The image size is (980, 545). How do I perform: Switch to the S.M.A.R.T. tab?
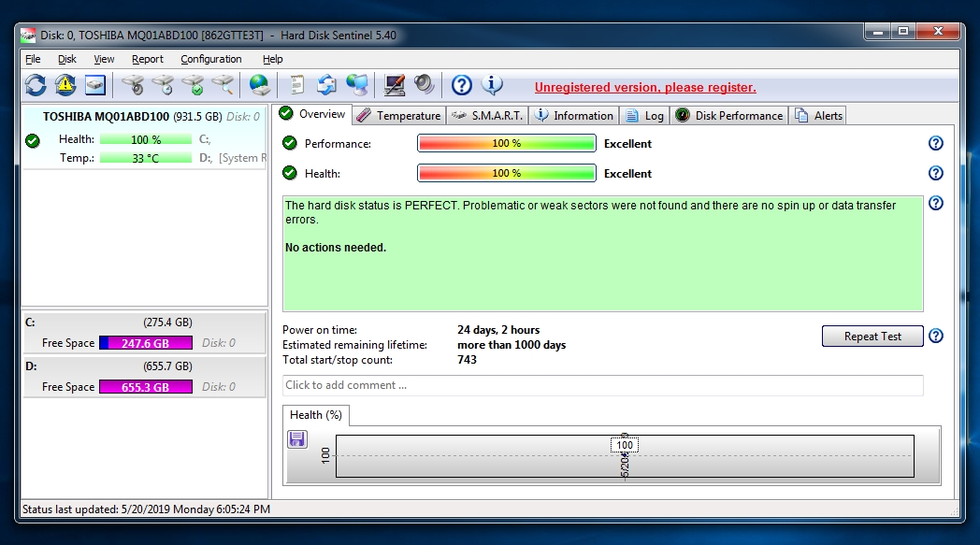click(487, 116)
